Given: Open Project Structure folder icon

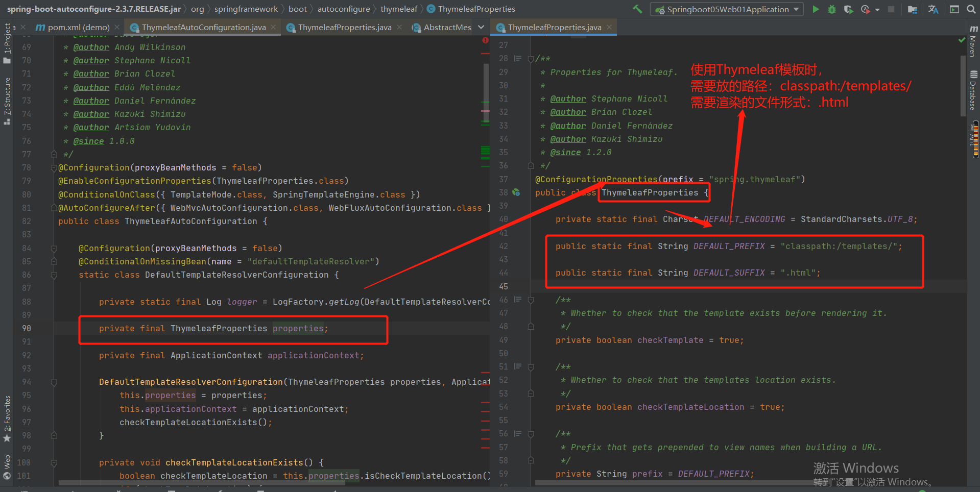Looking at the screenshot, I should (913, 9).
